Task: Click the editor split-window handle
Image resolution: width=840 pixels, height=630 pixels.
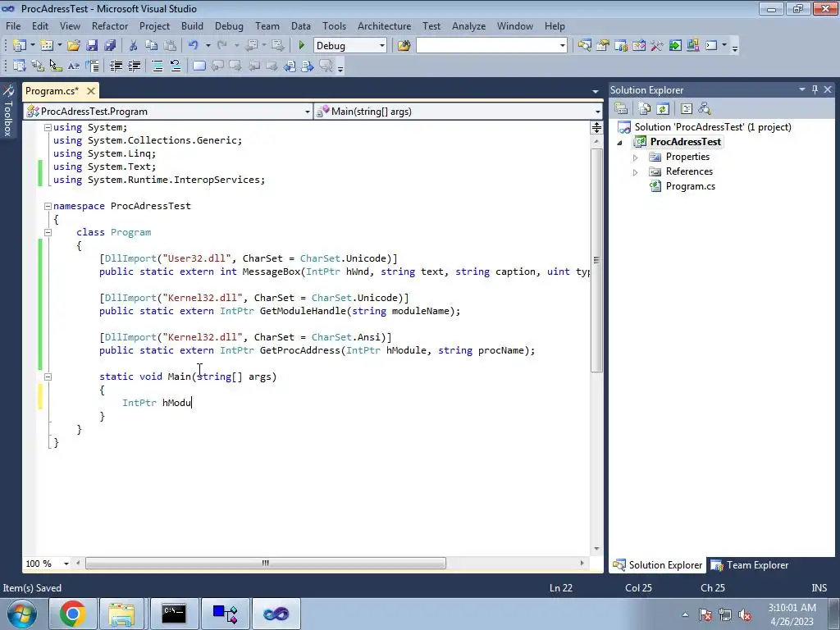Action: tap(596, 127)
